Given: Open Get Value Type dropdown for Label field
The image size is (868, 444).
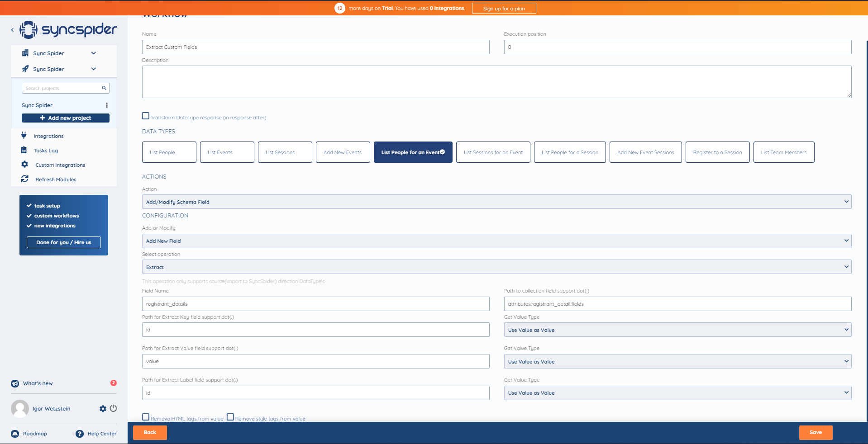Looking at the screenshot, I should (677, 393).
